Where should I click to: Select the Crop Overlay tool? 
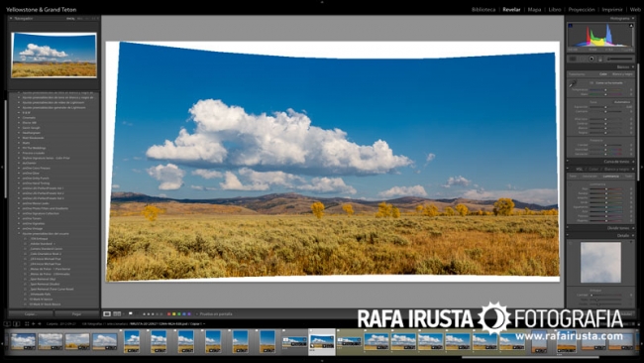(x=573, y=60)
